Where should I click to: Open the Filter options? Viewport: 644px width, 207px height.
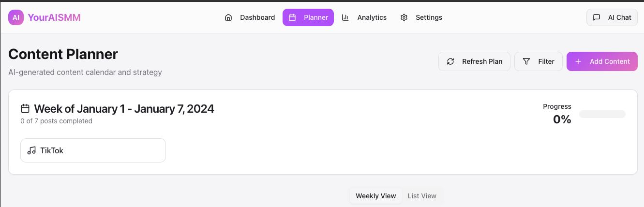(x=539, y=61)
